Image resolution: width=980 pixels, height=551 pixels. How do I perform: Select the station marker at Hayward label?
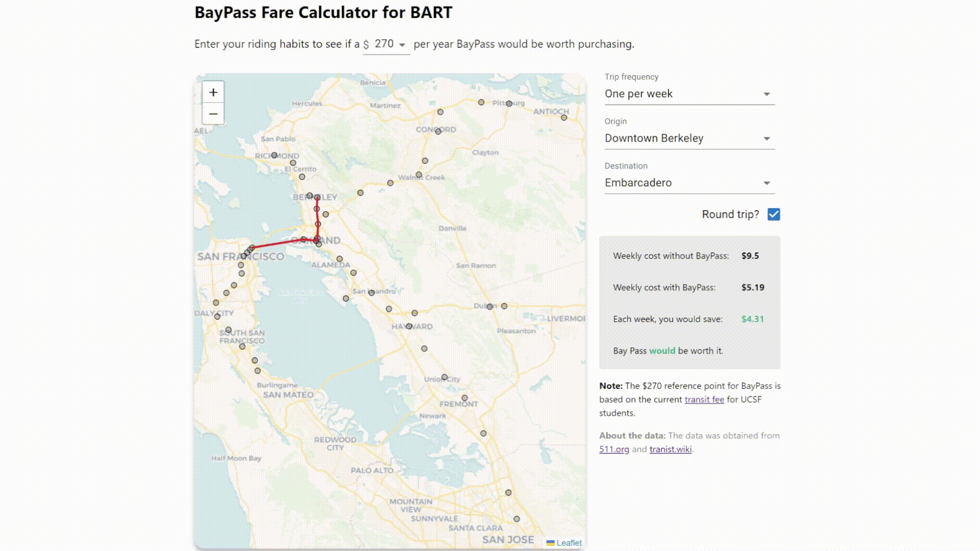409,326
